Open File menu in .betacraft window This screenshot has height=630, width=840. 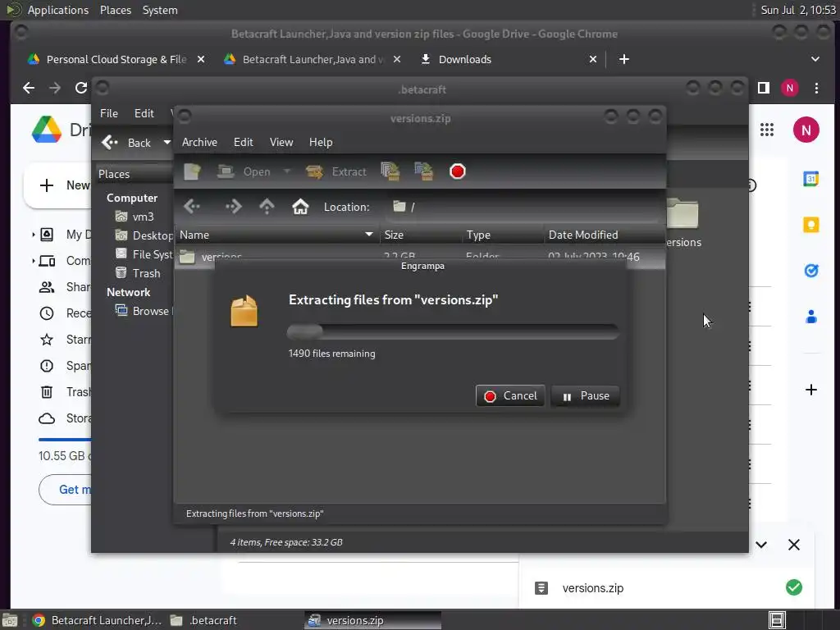(x=109, y=113)
